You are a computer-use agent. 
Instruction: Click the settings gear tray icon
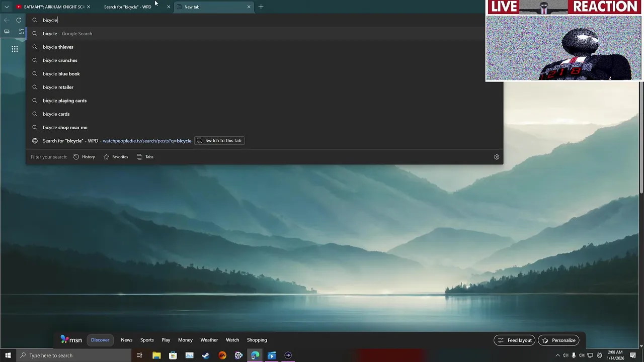pyautogui.click(x=599, y=355)
